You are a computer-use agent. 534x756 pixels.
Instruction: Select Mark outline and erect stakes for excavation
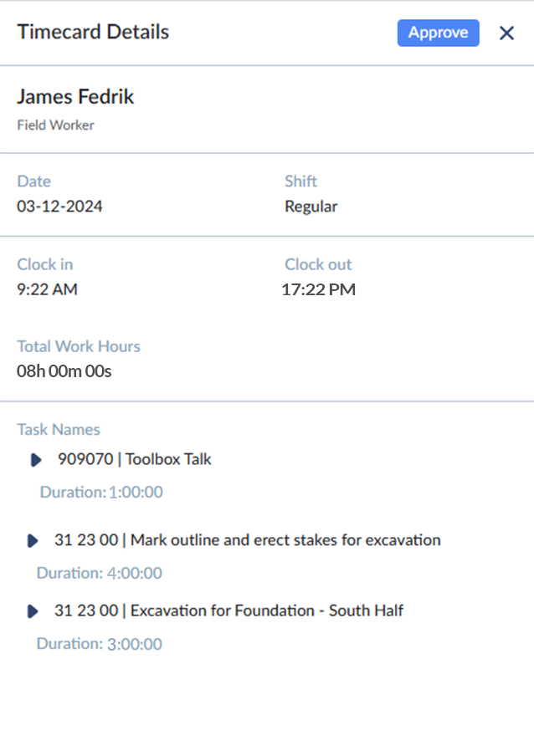click(x=248, y=540)
